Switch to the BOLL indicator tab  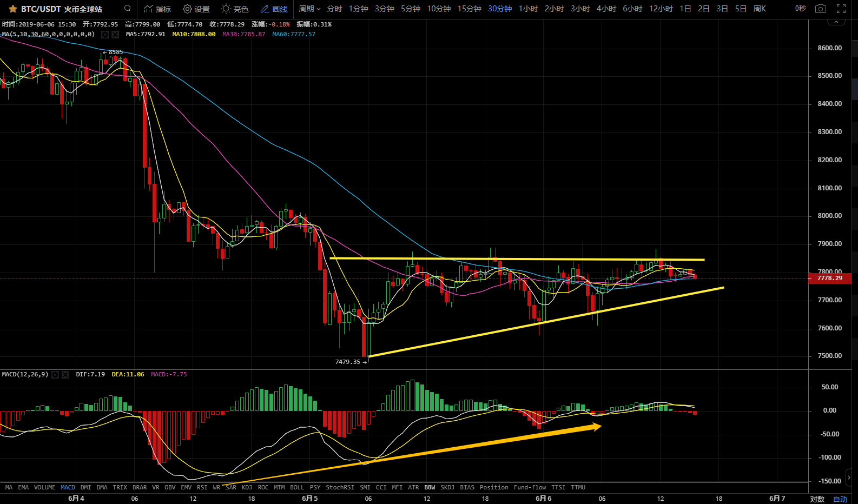(297, 487)
